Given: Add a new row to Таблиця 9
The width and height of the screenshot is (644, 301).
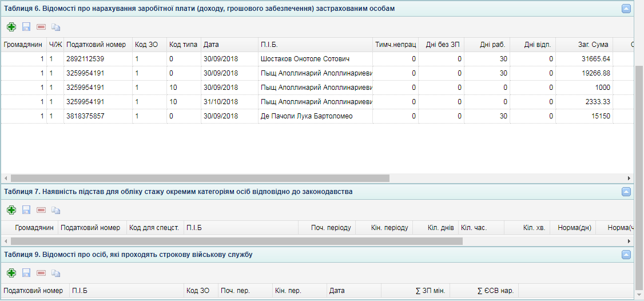Looking at the screenshot, I should coord(11,272).
